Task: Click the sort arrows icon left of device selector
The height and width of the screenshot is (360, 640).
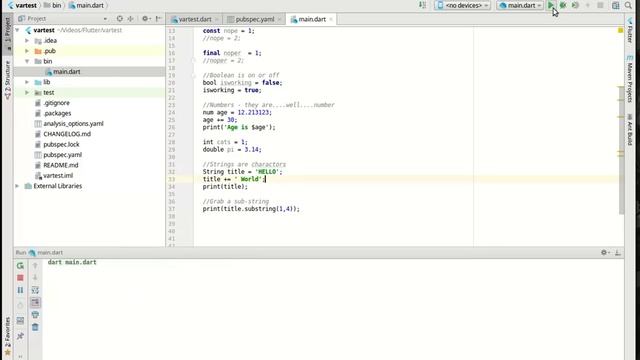Action: (422, 5)
